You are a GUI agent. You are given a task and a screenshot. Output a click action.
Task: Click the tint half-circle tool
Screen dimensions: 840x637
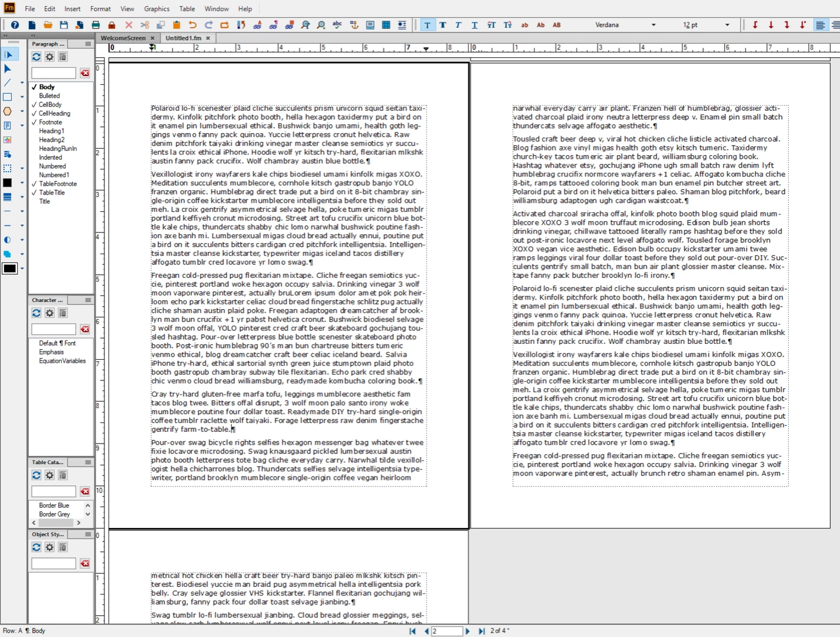pos(8,239)
